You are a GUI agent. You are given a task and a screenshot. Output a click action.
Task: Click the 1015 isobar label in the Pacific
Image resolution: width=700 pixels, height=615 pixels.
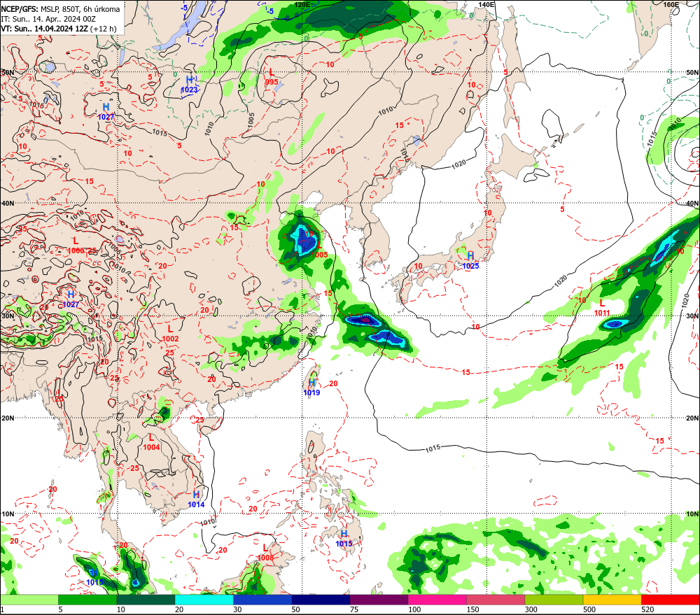[433, 448]
